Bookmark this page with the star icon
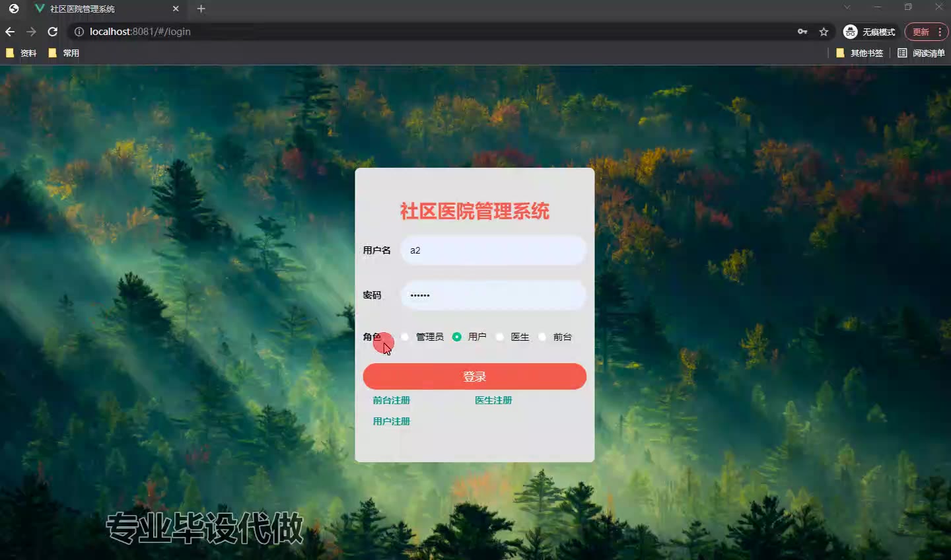This screenshot has height=560, width=951. pyautogui.click(x=824, y=32)
